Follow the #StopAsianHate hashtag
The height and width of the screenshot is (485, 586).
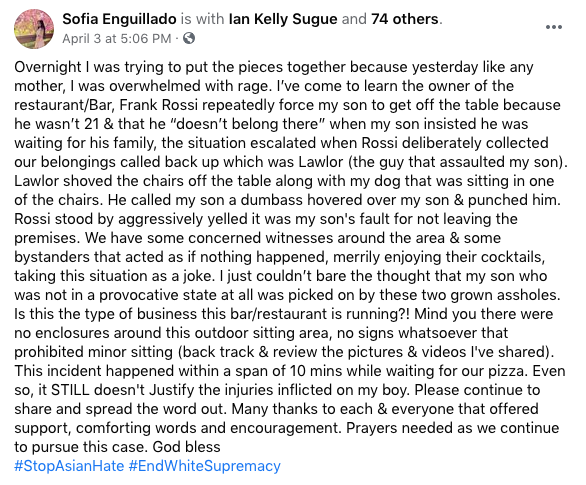[x=69, y=466]
